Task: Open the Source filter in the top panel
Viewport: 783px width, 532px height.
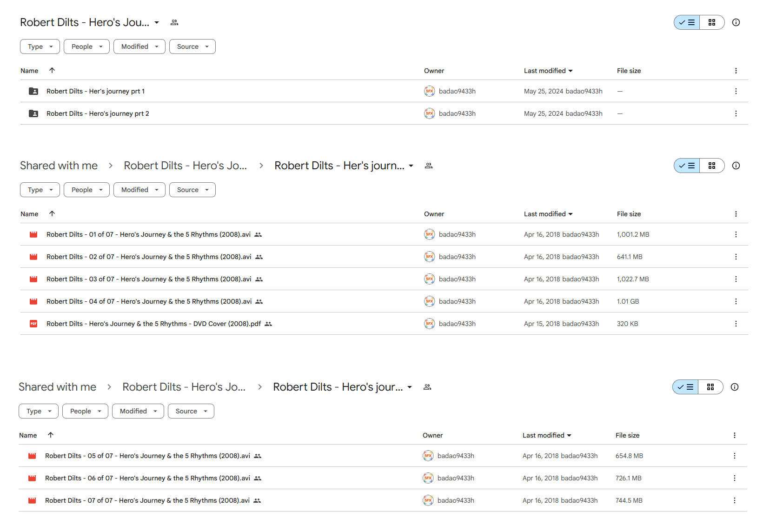Action: tap(192, 47)
